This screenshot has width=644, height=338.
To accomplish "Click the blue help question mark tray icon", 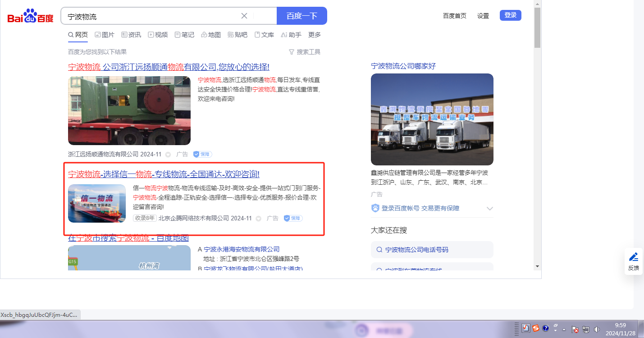I will pyautogui.click(x=545, y=328).
